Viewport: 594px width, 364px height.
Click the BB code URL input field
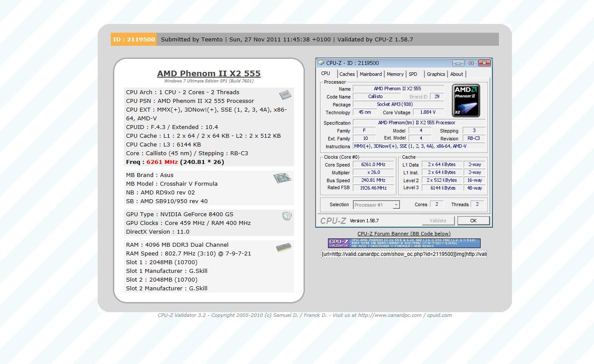pos(404,254)
